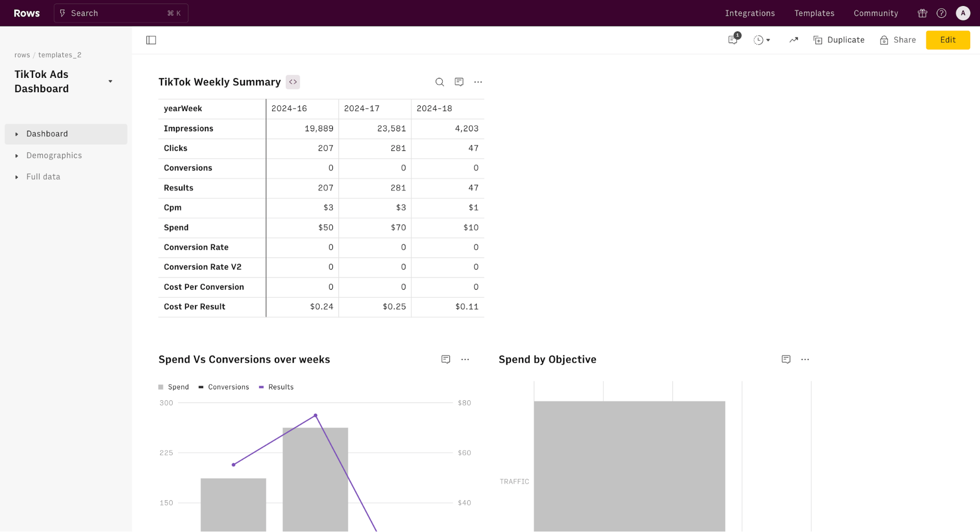980x532 pixels.
Task: Expand the Full data section in sidebar
Action: (16, 177)
